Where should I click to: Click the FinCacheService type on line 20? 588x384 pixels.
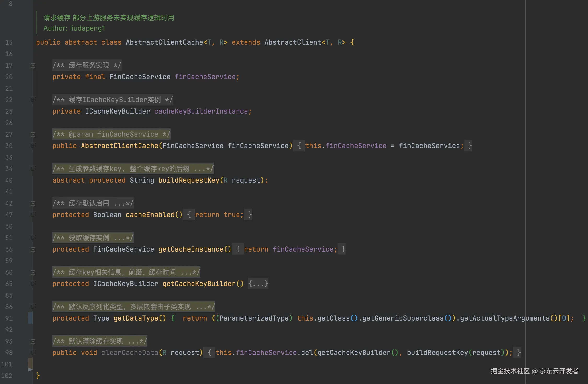(x=140, y=77)
